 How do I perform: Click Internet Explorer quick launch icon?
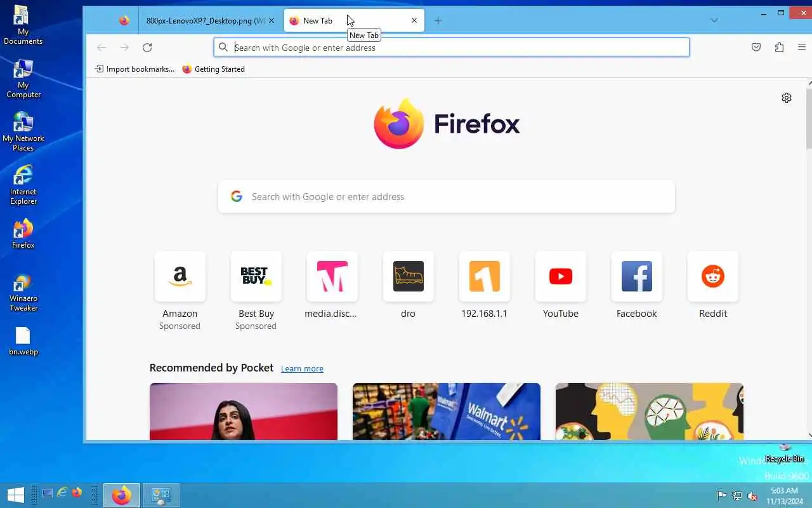[x=62, y=492]
